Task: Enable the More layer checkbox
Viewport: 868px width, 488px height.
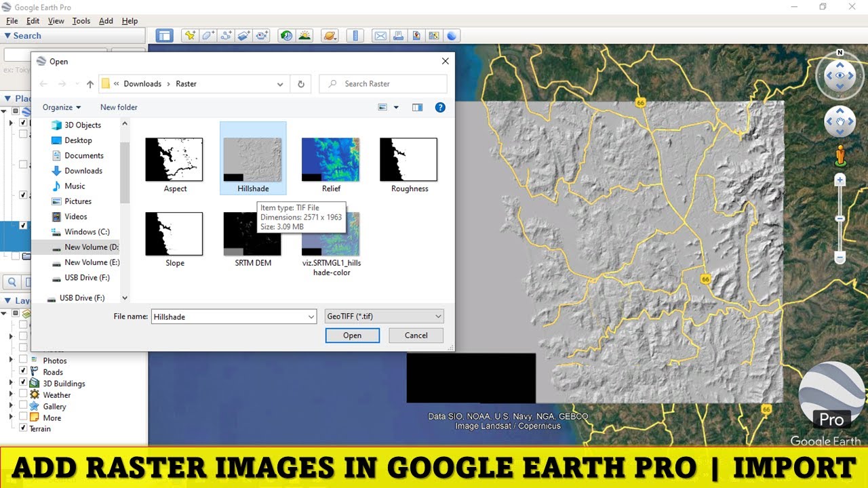Action: coord(24,418)
